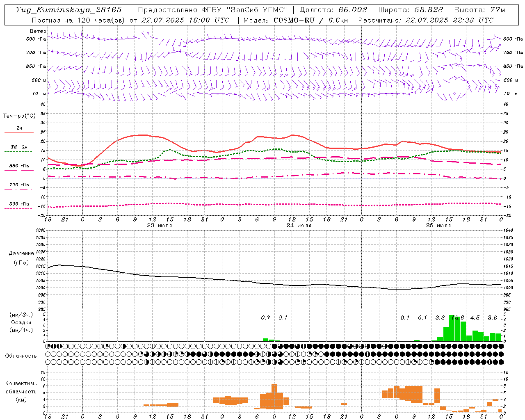Click the computed time 22.07.2025 22:38 UTC
525x420 pixels.
449,20
